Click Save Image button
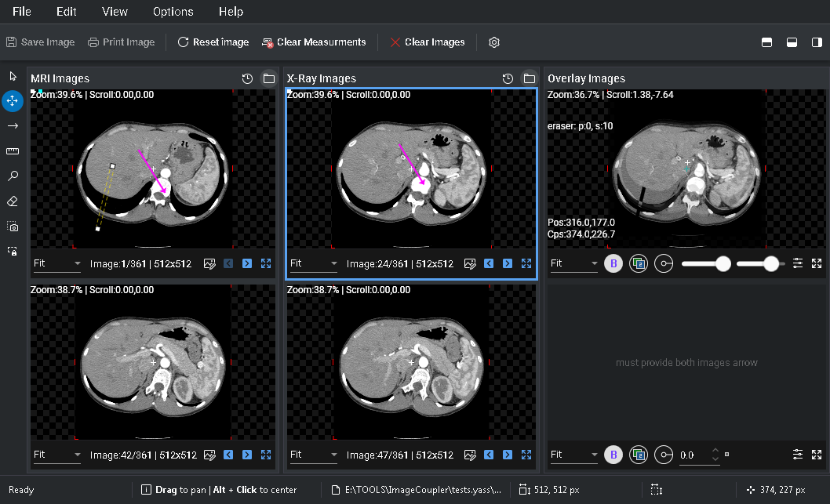830x504 pixels. coord(41,42)
